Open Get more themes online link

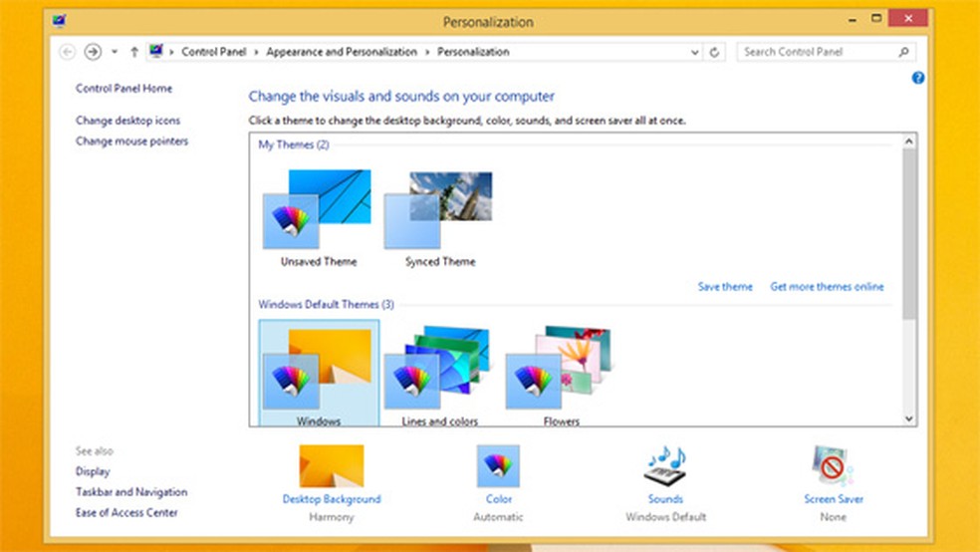(827, 286)
